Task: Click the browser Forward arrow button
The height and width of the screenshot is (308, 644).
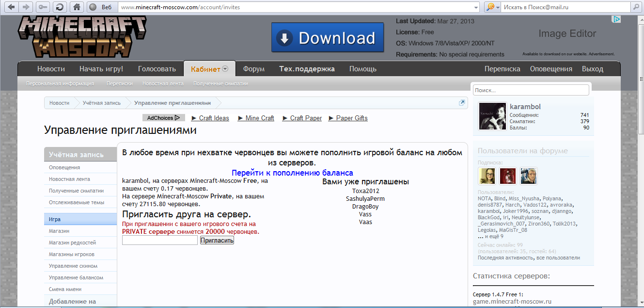Action: pos(27,7)
